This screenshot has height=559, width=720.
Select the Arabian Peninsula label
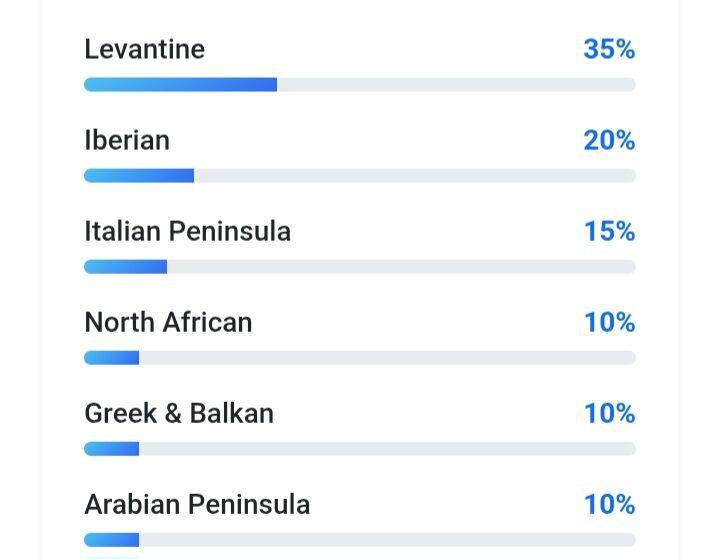pos(197,504)
